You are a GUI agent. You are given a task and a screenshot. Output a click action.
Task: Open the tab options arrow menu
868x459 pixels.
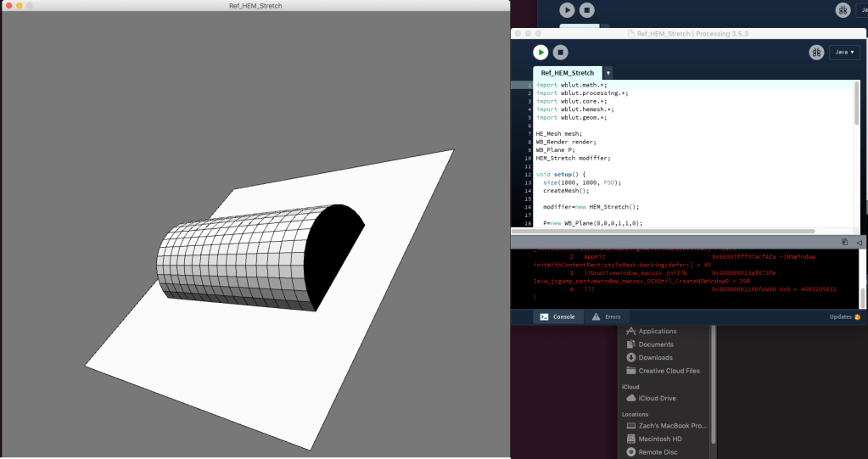pos(608,74)
